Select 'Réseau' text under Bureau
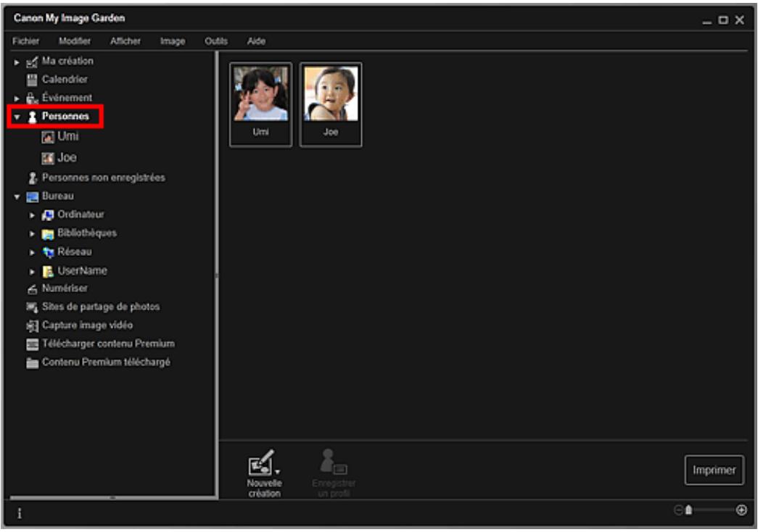Viewport: 758px width, 532px height. pyautogui.click(x=75, y=252)
